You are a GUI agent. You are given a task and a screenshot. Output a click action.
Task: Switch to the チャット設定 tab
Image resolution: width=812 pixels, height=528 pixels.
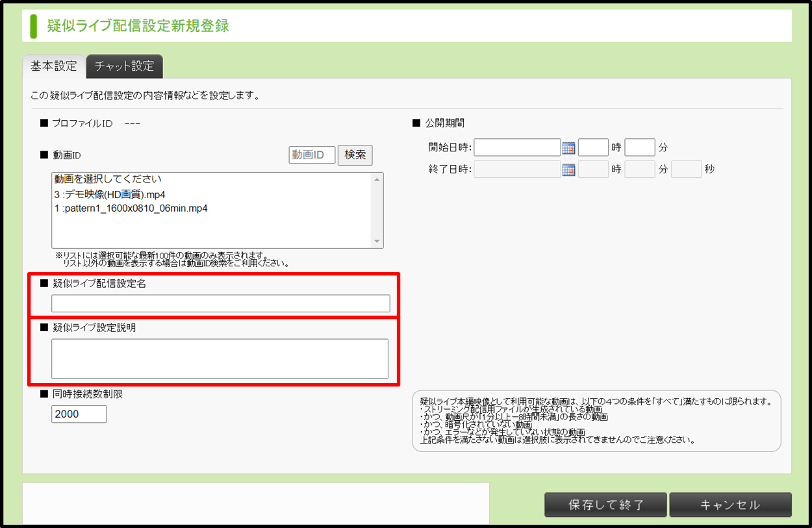click(x=124, y=66)
